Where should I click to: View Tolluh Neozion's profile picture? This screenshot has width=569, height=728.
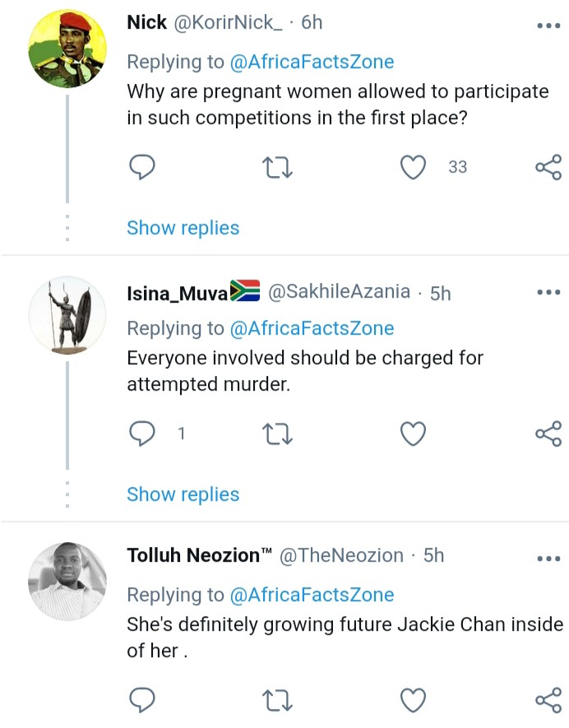[67, 582]
